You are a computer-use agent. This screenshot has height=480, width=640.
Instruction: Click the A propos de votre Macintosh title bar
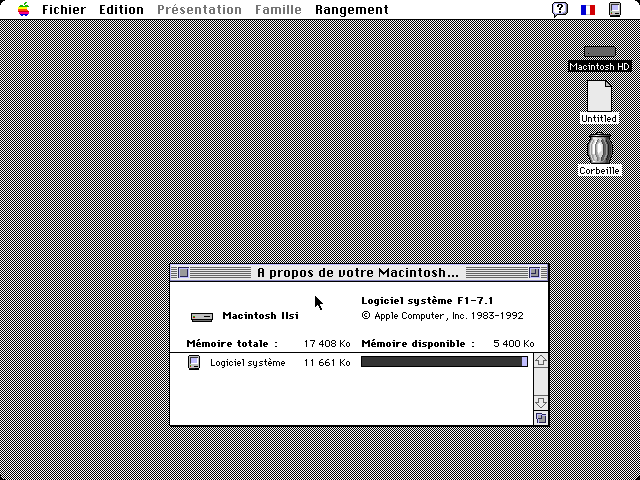click(x=359, y=273)
